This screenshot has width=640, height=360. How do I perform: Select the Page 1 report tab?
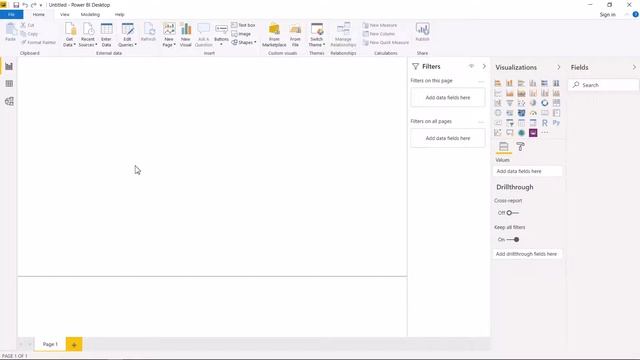(50, 344)
